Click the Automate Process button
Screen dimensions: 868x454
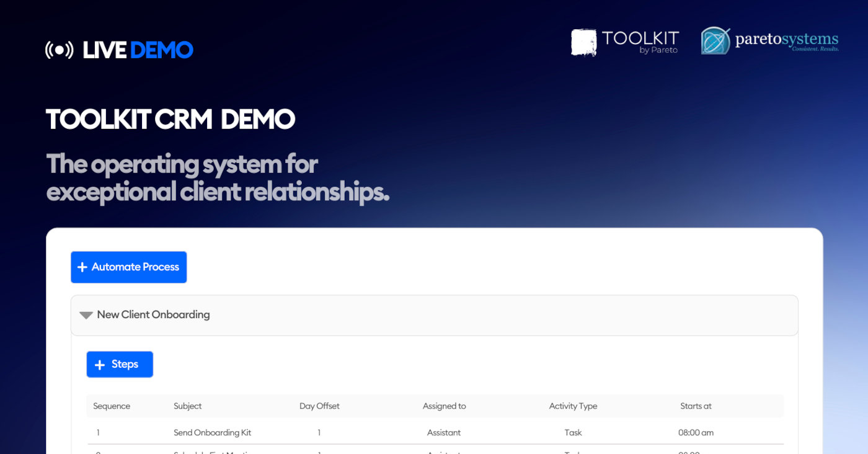(x=128, y=267)
